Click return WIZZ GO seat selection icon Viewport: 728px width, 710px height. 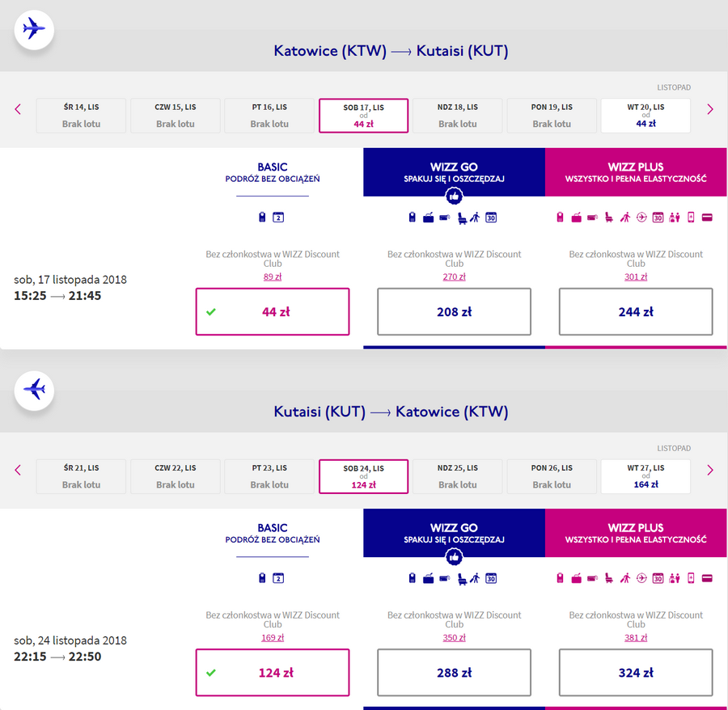pyautogui.click(x=462, y=579)
